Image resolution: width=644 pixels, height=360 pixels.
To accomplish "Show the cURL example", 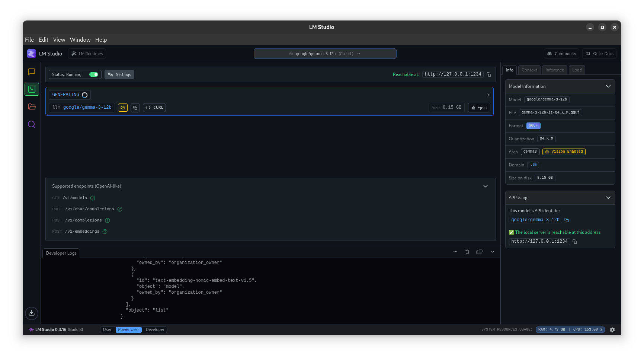I will (154, 108).
